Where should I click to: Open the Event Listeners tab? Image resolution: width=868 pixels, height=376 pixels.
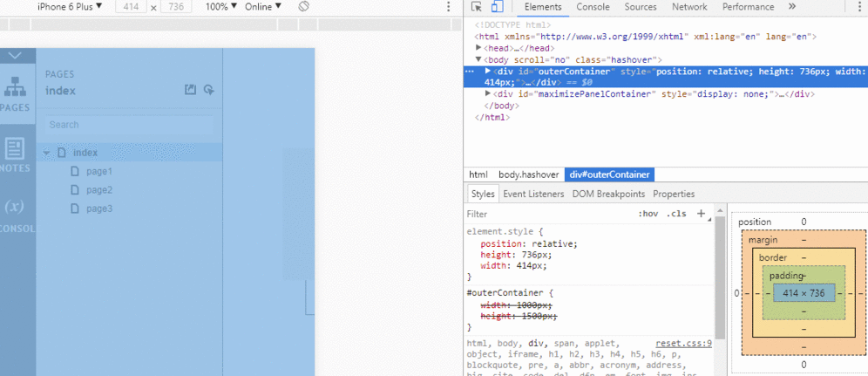pyautogui.click(x=533, y=194)
